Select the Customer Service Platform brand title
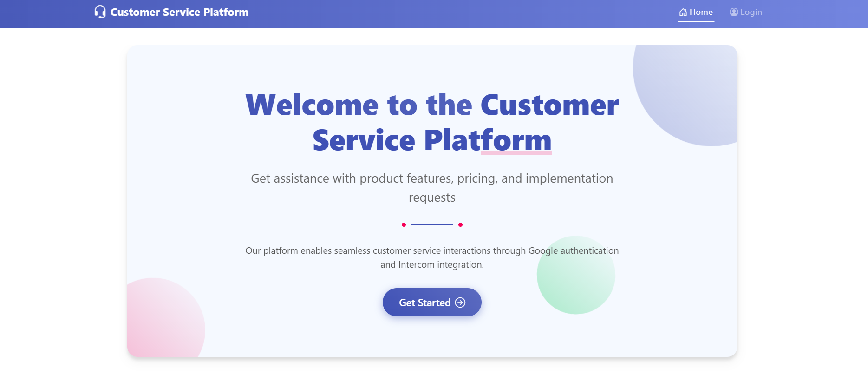868x375 pixels. click(179, 12)
